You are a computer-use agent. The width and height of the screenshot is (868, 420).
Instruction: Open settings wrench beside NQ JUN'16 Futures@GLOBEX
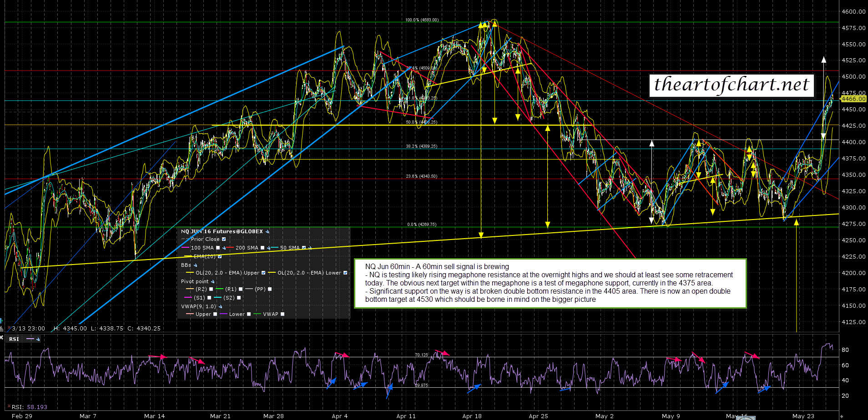coord(267,232)
